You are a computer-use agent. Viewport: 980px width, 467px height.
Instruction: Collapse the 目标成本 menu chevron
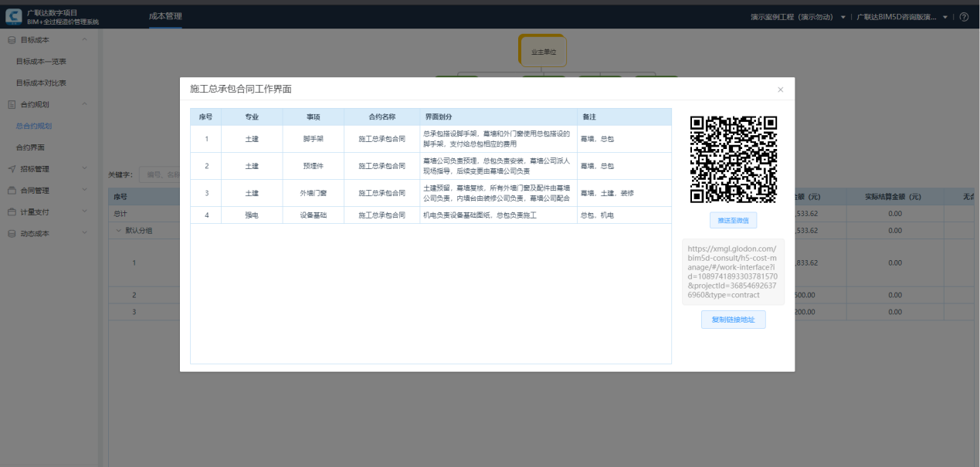(84, 39)
